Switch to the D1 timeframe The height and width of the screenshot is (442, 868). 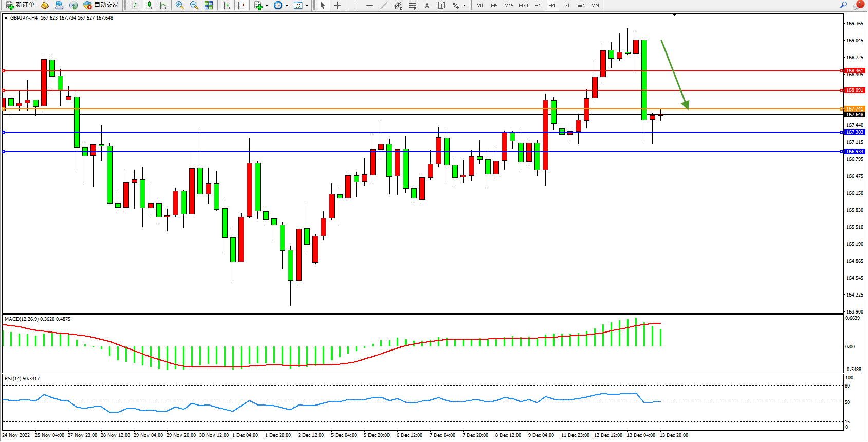click(x=566, y=5)
